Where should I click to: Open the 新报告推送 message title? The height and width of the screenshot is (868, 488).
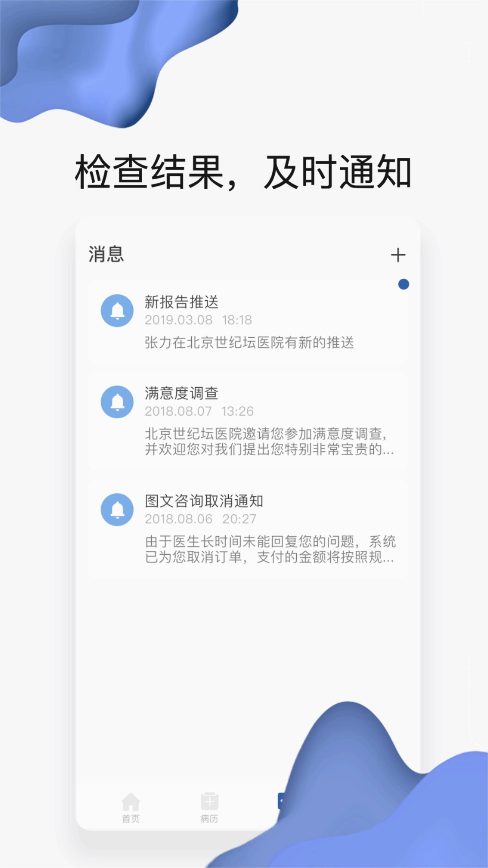pos(182,302)
